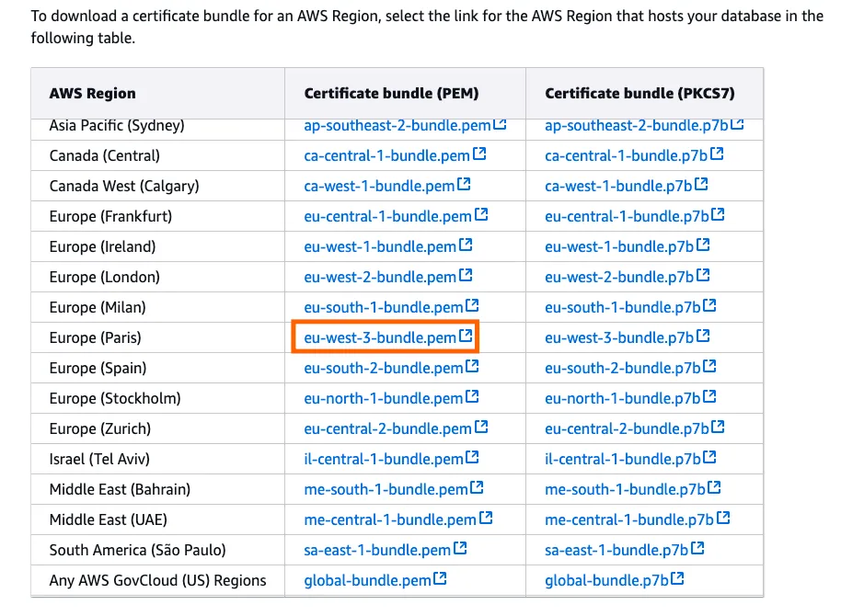The height and width of the screenshot is (616, 841).
Task: Download eu-central-1-bundle.pem
Action: pos(396,216)
